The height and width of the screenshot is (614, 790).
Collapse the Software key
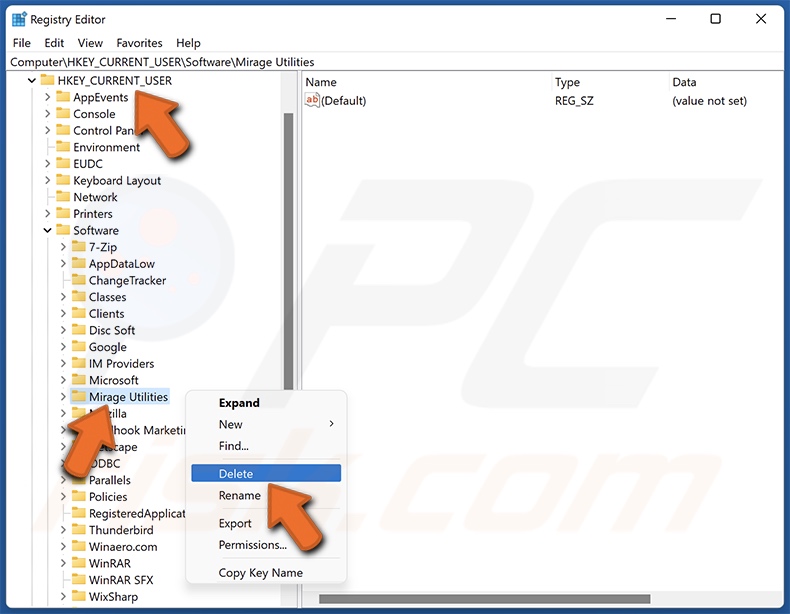[x=47, y=230]
